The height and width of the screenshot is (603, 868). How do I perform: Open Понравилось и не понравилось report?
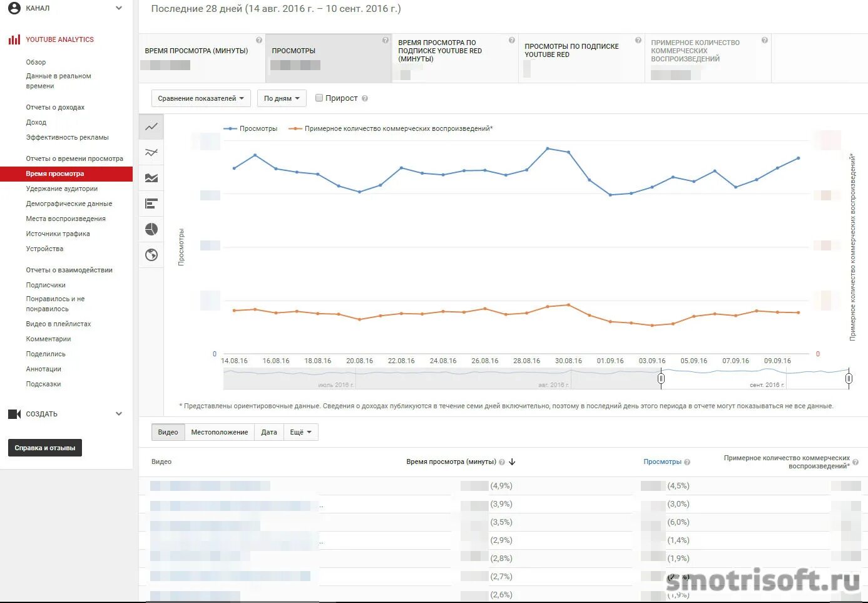55,304
